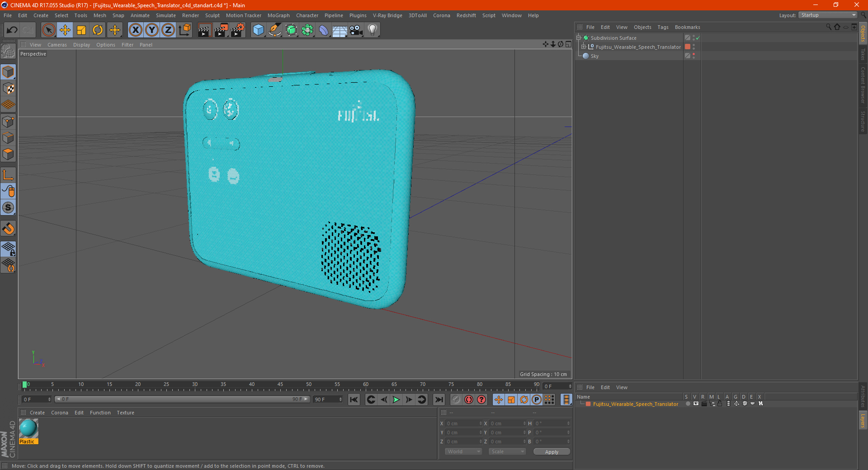Click the Apply button

tap(552, 452)
